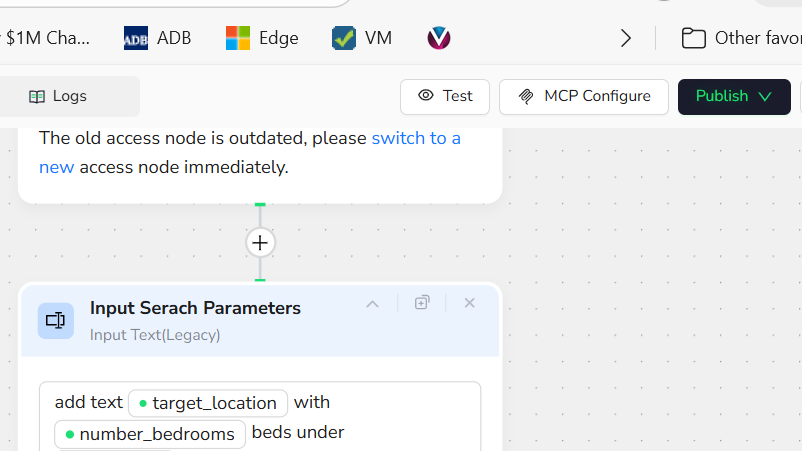Follow the 'switch to a new' link
This screenshot has height=451, width=802.
(x=416, y=138)
